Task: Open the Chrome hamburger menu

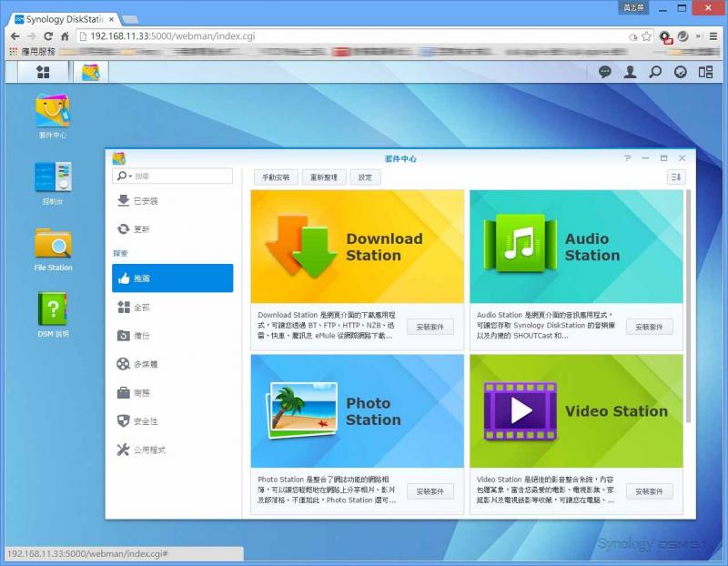Action: tap(713, 36)
